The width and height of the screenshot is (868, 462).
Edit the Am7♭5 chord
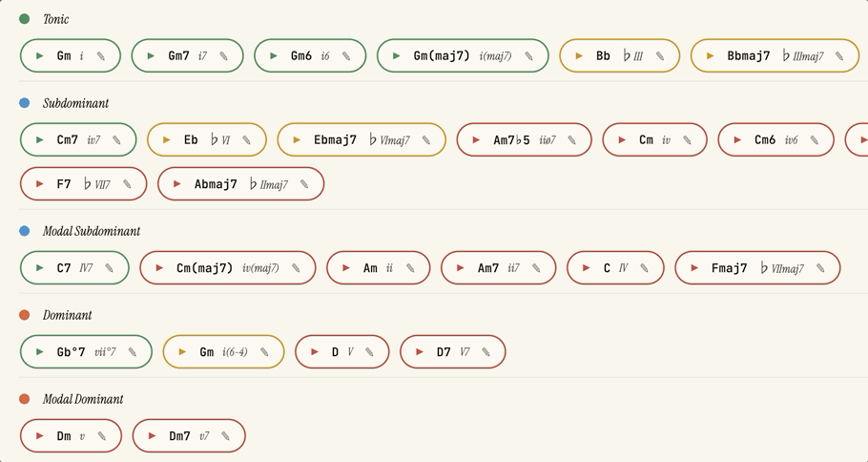point(572,139)
